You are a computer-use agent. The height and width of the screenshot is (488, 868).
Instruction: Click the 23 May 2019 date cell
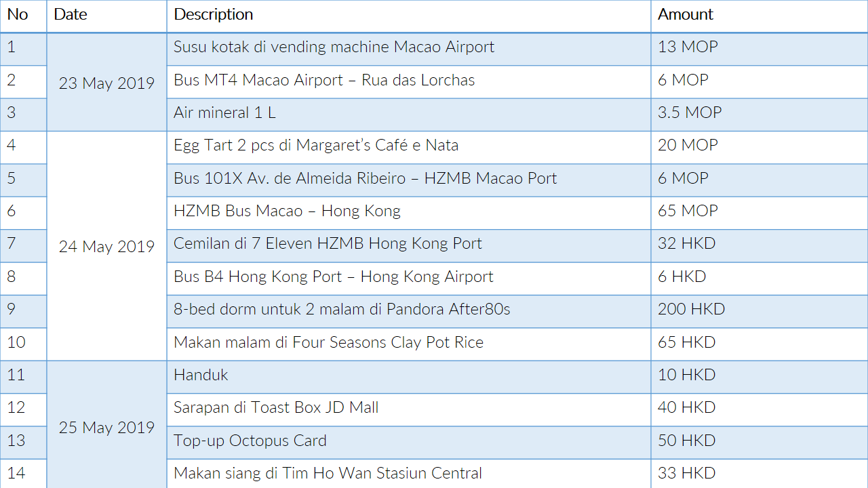pyautogui.click(x=106, y=83)
